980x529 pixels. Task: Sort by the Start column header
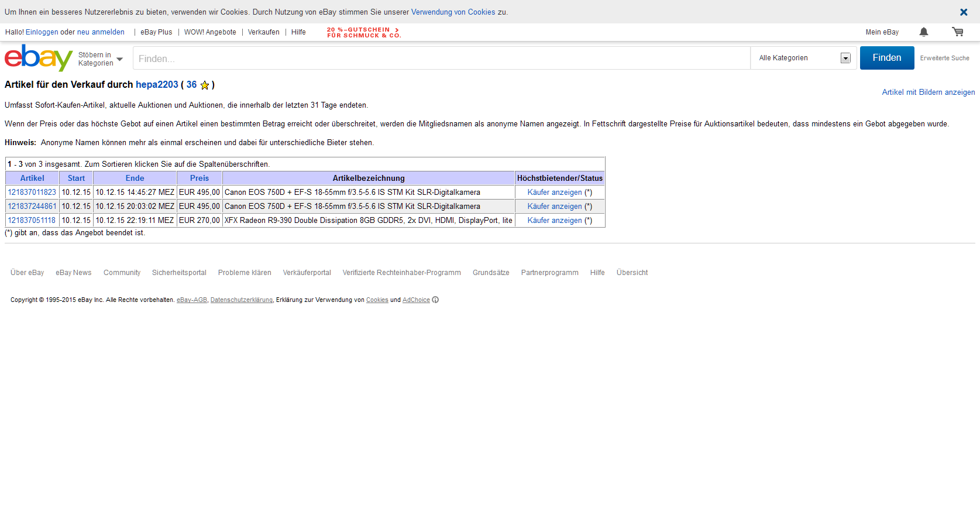76,178
